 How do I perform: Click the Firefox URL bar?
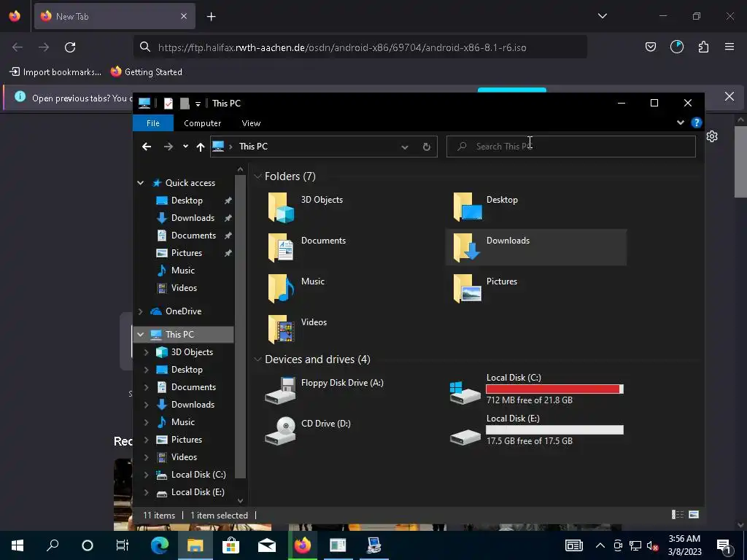360,47
